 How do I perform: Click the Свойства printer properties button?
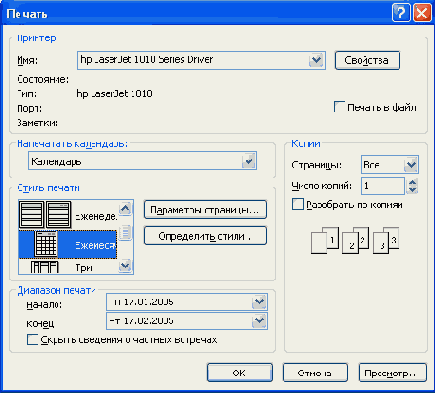pos(367,60)
